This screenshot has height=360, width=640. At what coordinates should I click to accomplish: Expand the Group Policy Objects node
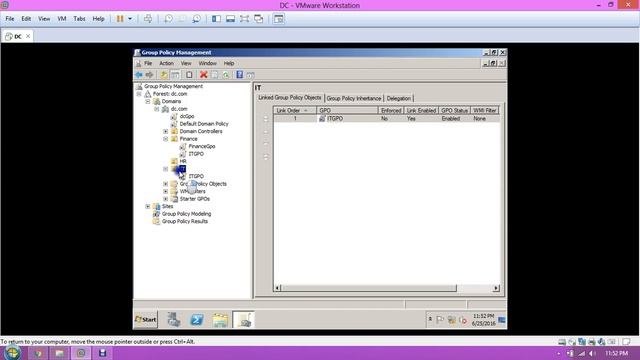tap(166, 184)
